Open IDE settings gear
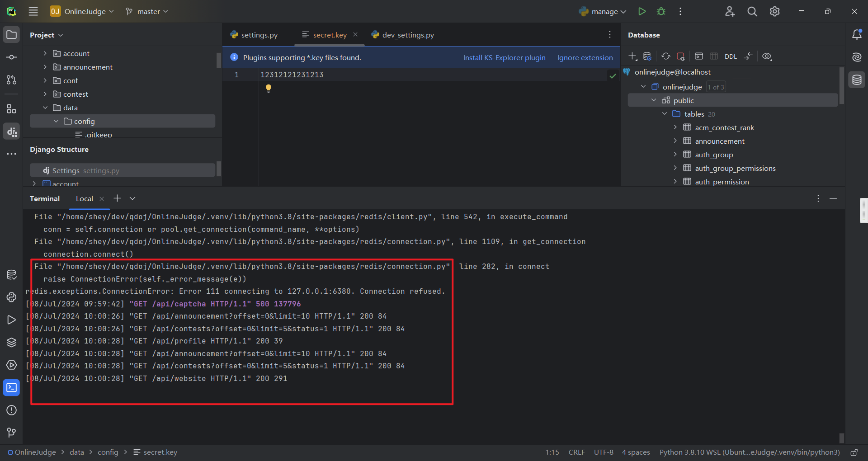 (x=775, y=11)
